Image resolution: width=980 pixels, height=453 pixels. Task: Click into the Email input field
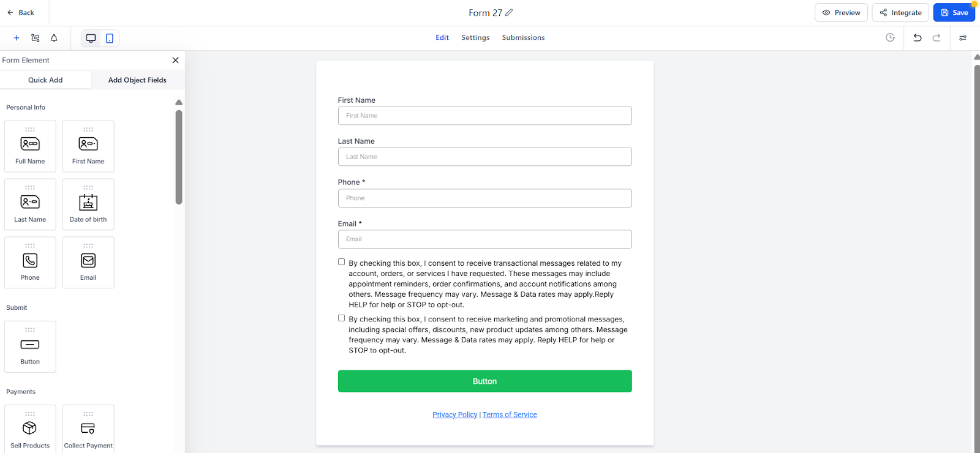tap(484, 239)
